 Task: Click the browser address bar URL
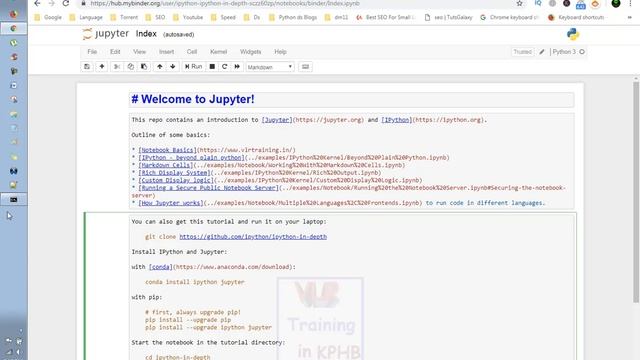[225, 3]
